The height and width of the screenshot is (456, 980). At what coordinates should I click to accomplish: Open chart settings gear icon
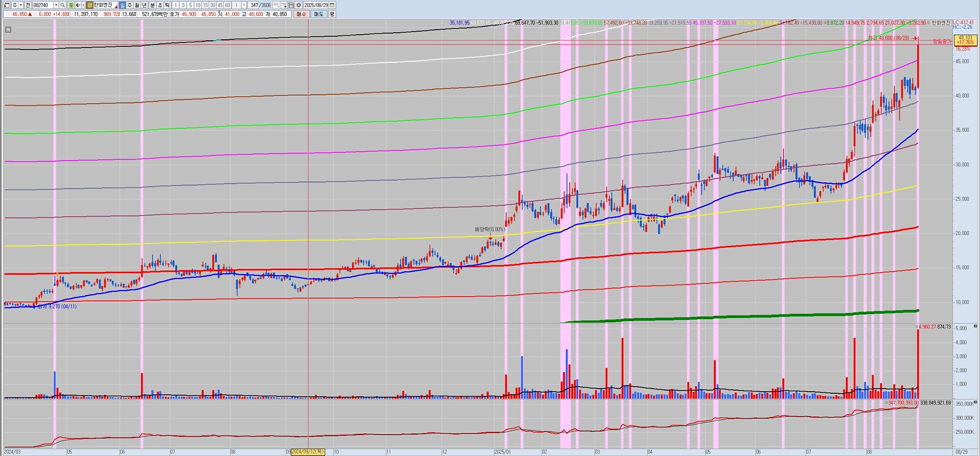point(298,5)
